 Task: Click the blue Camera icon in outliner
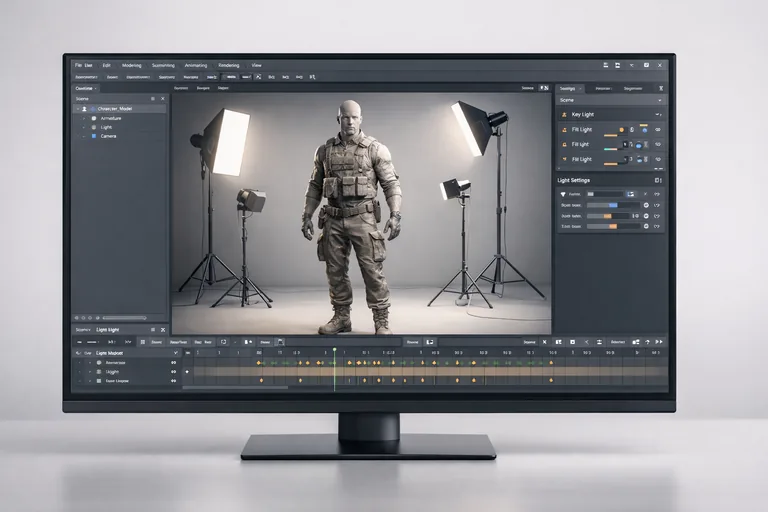coord(93,136)
